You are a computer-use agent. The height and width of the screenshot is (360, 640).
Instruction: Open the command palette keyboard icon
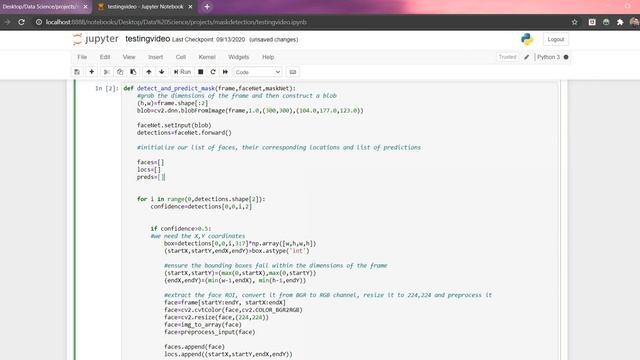(x=293, y=72)
